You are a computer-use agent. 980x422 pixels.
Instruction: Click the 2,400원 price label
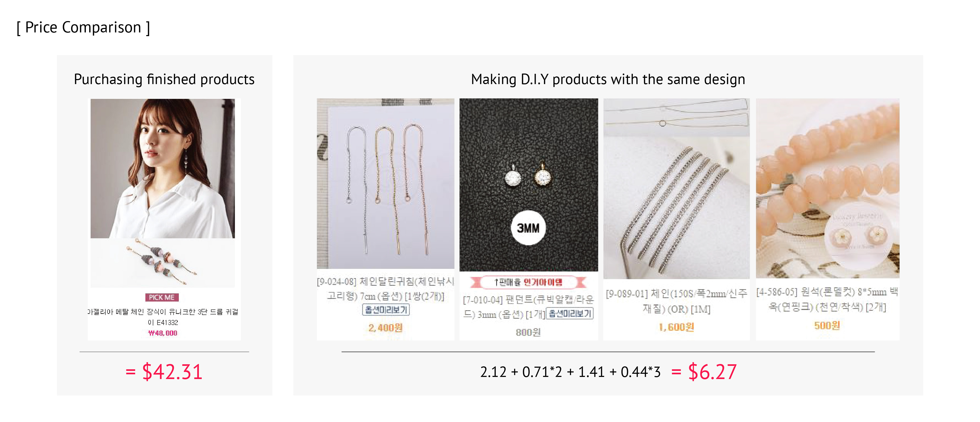click(x=385, y=328)
